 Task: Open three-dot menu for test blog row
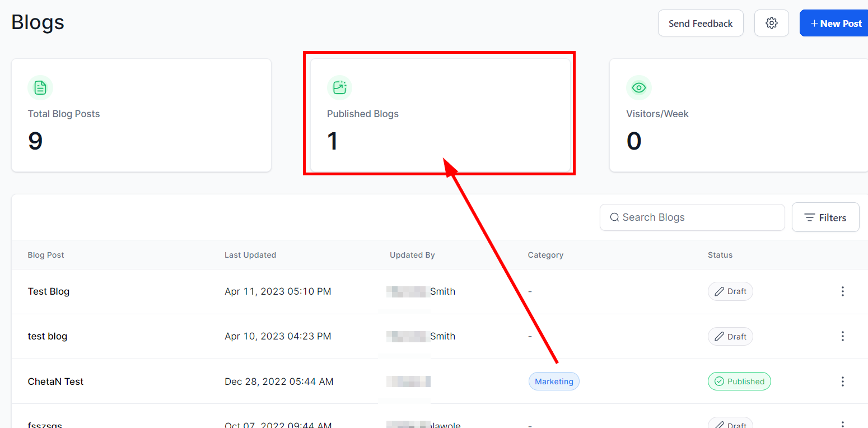[x=842, y=336]
